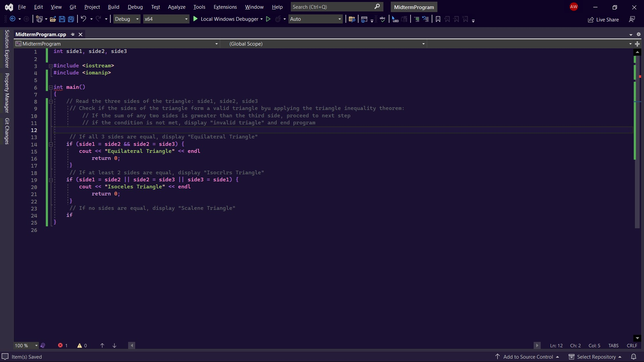This screenshot has height=362, width=644.
Task: Click inside the Search box
Action: [x=332, y=7]
